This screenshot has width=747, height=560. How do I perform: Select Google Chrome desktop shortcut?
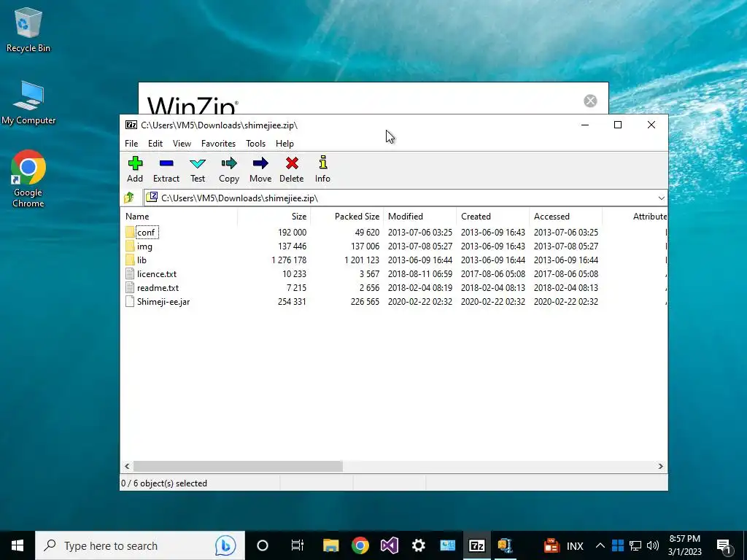[28, 179]
